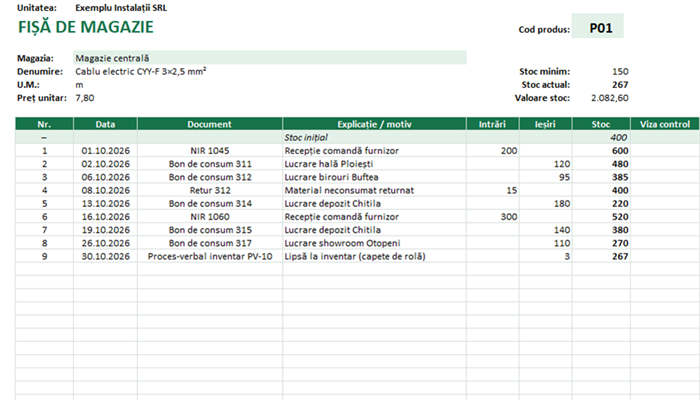Select the Intrări column header
This screenshot has width=700, height=400.
pos(492,124)
